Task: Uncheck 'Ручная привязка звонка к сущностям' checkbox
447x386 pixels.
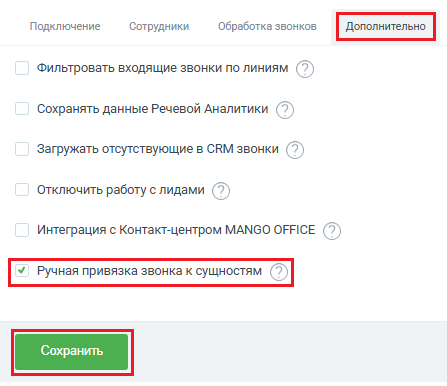Action: [22, 271]
